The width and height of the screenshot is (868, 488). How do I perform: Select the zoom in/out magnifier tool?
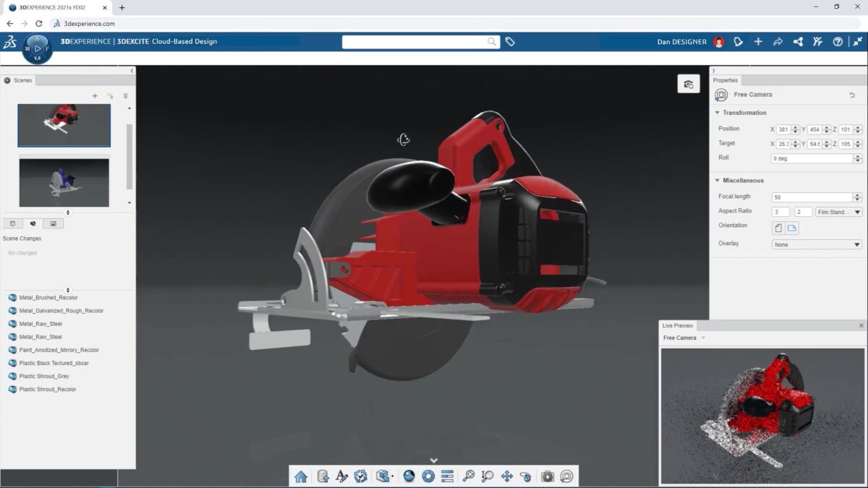488,476
